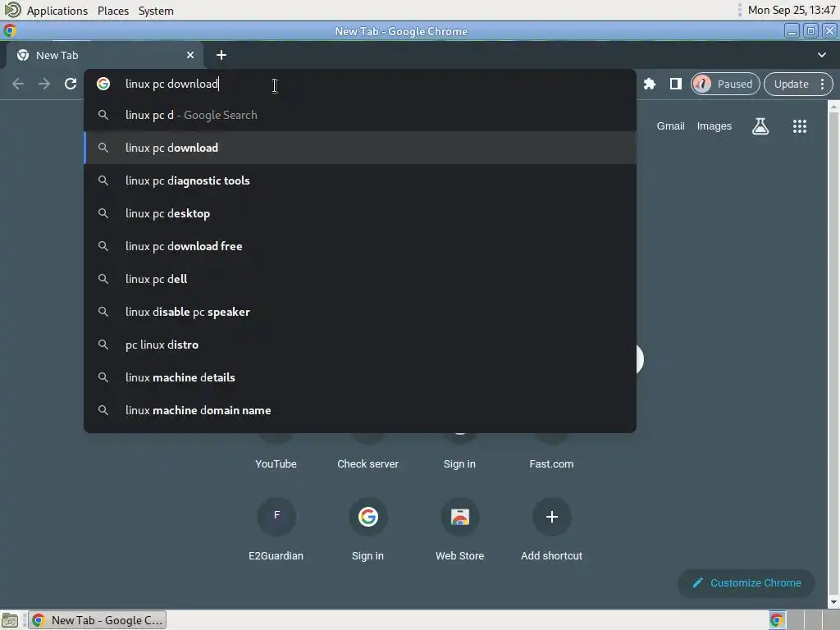840x630 pixels.
Task: Choose the 'linux pc dell' suggestion
Action: (360, 279)
